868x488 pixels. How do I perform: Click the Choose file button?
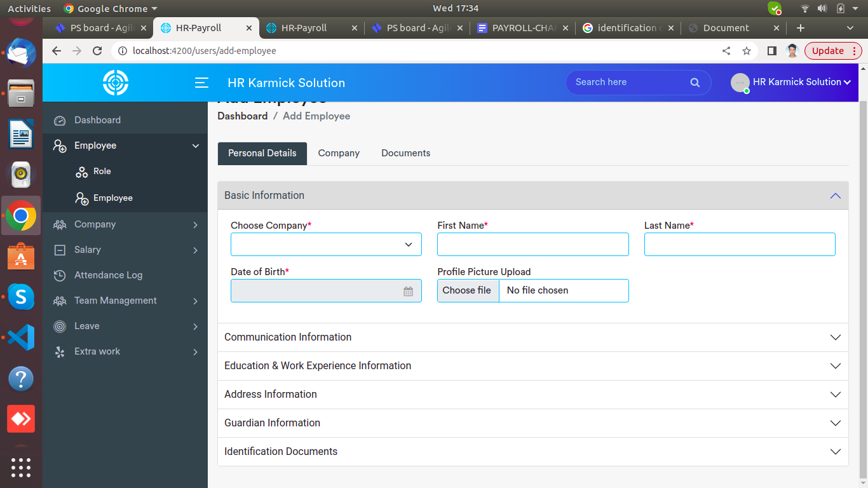pos(467,290)
